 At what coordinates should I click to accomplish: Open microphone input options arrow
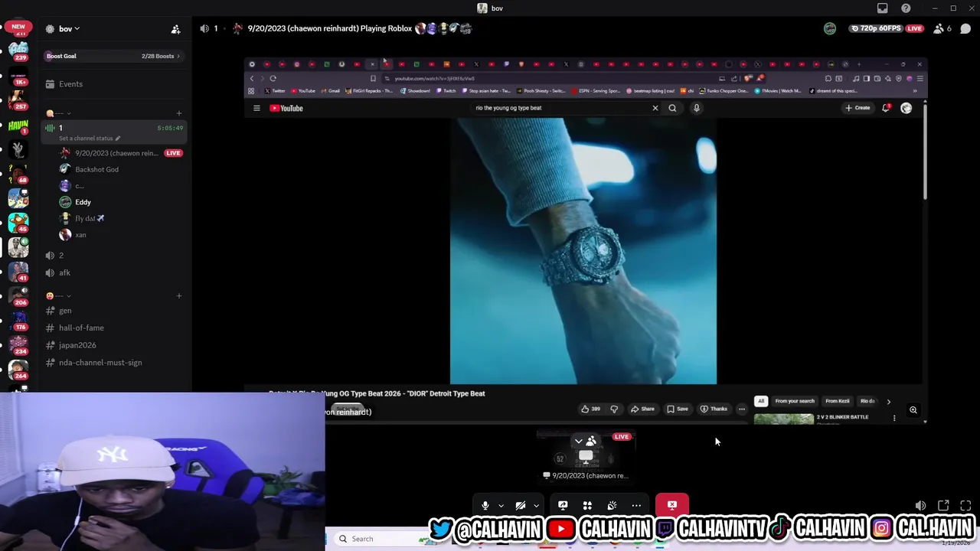501,505
